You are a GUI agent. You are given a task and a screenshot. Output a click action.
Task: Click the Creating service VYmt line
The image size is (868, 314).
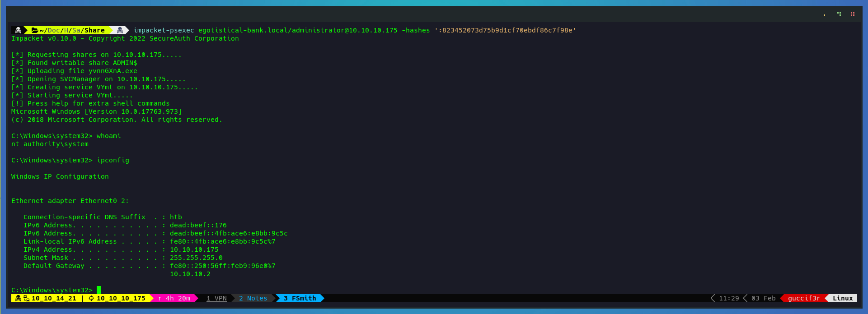(104, 87)
